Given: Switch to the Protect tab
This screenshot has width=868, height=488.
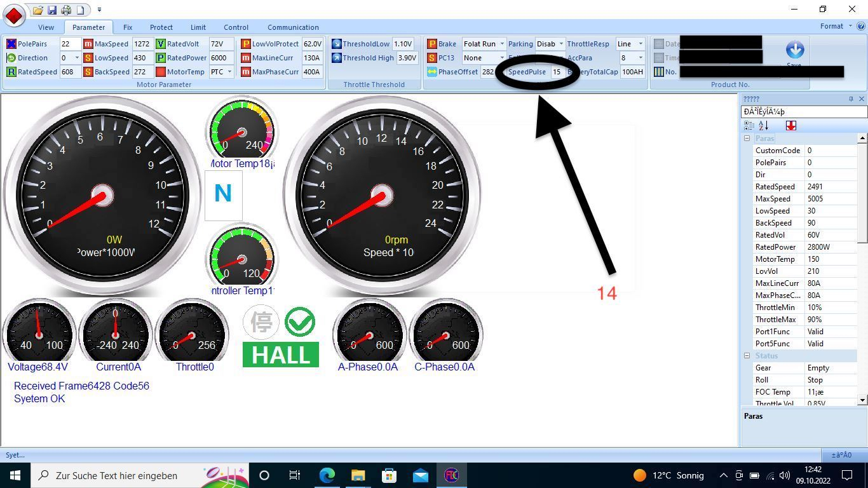Looking at the screenshot, I should pos(161,27).
